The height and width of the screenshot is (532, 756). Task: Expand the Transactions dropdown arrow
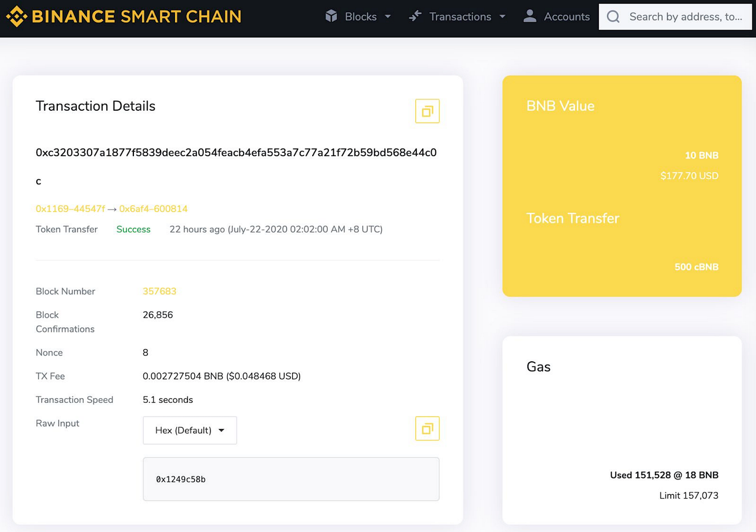click(x=503, y=17)
